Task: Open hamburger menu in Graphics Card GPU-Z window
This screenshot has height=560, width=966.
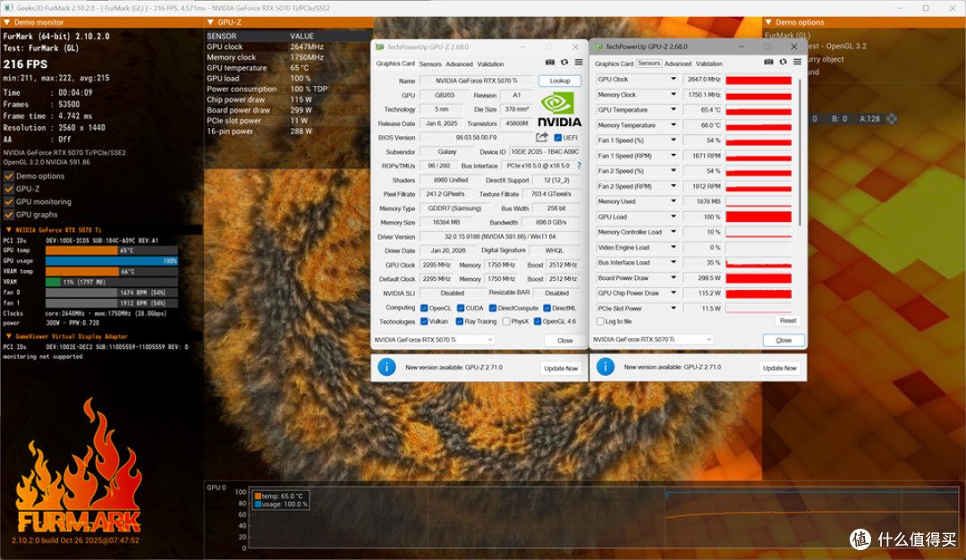Action: 579,63
